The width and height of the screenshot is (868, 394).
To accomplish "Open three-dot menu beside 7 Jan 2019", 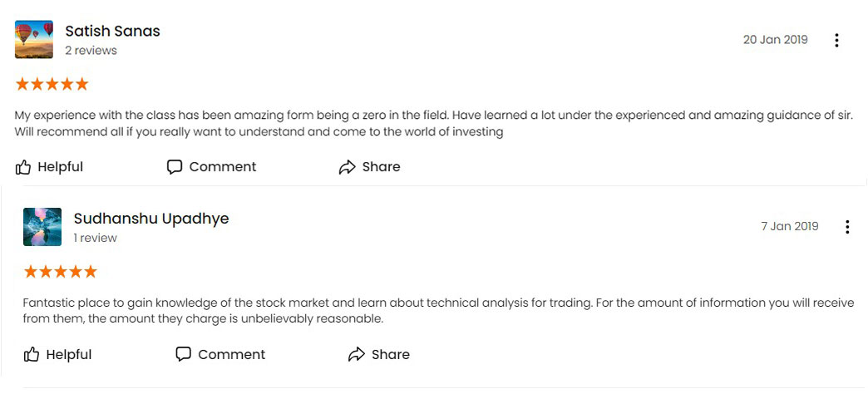I will coord(847,227).
